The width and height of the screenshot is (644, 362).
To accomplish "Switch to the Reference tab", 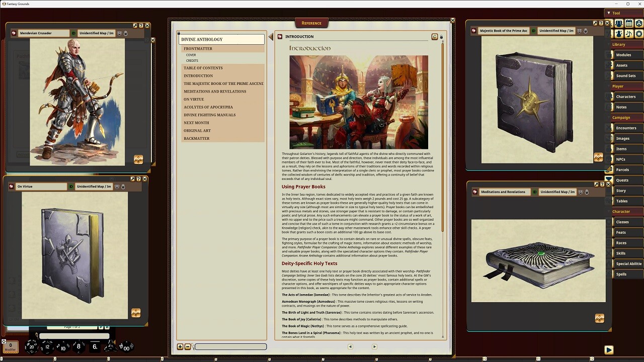I will pos(311,23).
